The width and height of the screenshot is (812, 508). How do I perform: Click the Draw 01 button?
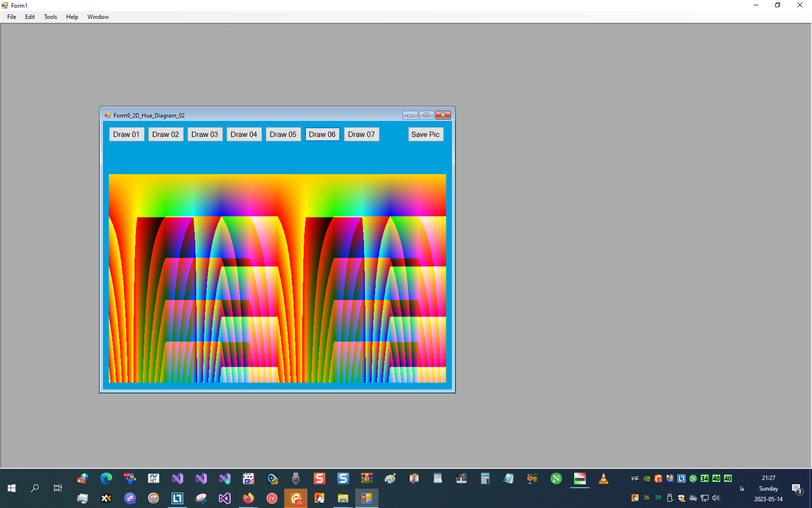coord(127,134)
